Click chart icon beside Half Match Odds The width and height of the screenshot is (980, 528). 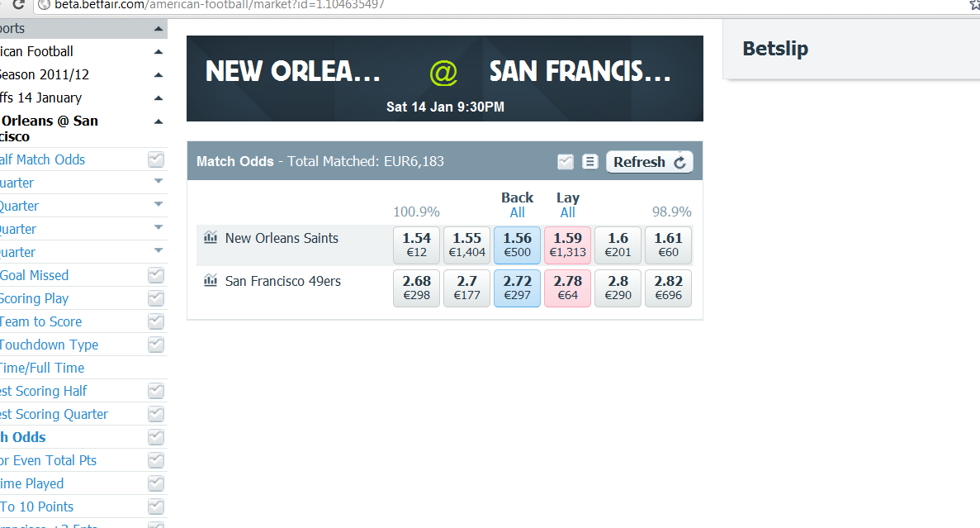coord(156,159)
